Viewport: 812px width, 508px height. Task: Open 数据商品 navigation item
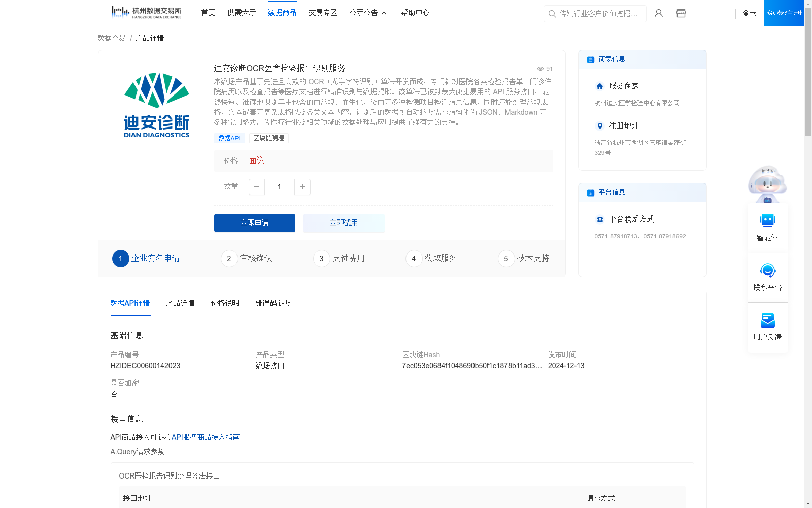point(282,13)
